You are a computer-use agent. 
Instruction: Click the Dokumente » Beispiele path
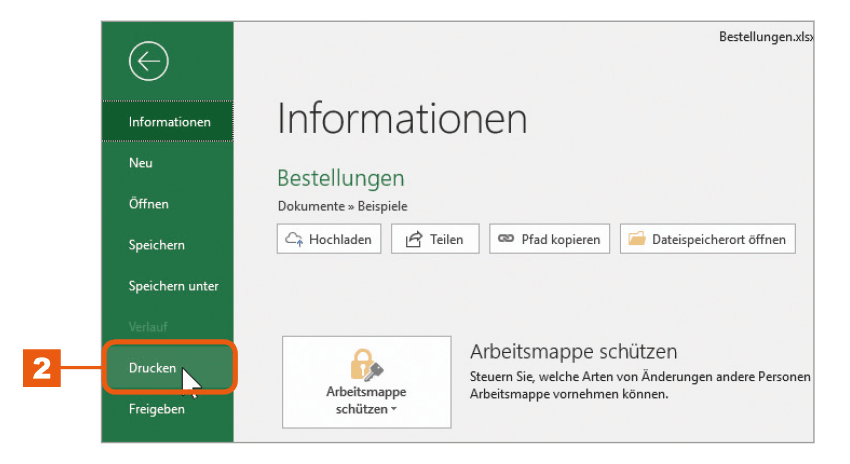pyautogui.click(x=343, y=207)
